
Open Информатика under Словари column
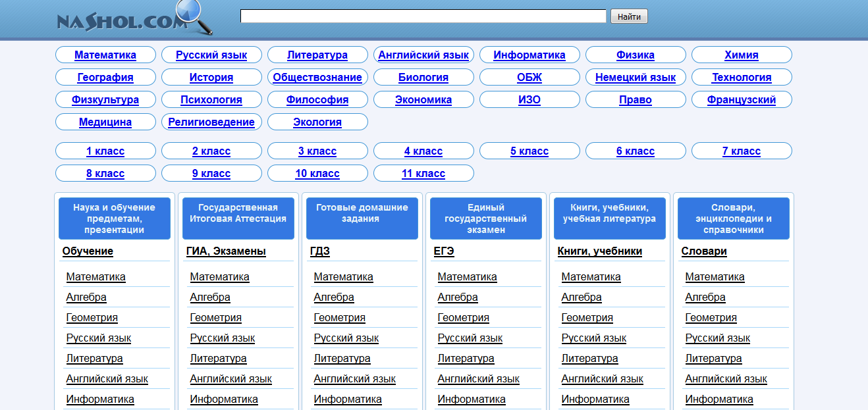pyautogui.click(x=719, y=399)
